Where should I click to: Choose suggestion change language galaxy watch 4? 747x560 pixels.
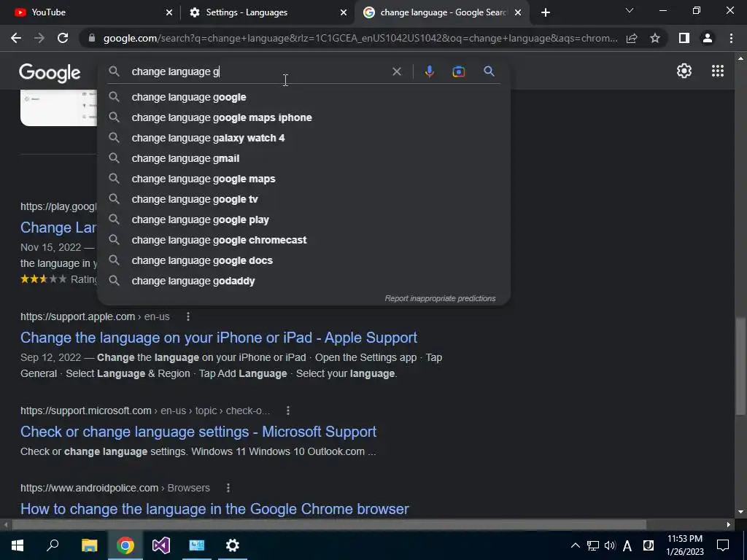(x=303, y=138)
